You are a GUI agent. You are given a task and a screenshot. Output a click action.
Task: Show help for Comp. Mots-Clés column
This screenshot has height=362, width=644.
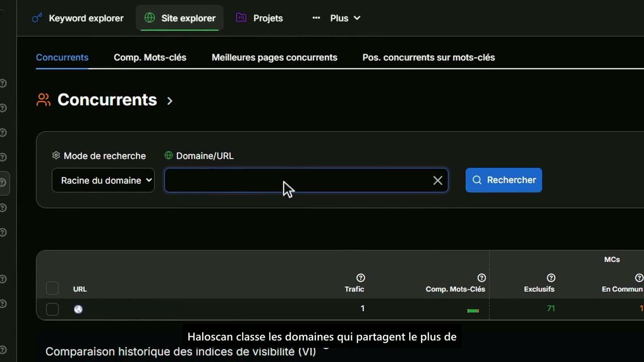[481, 278]
